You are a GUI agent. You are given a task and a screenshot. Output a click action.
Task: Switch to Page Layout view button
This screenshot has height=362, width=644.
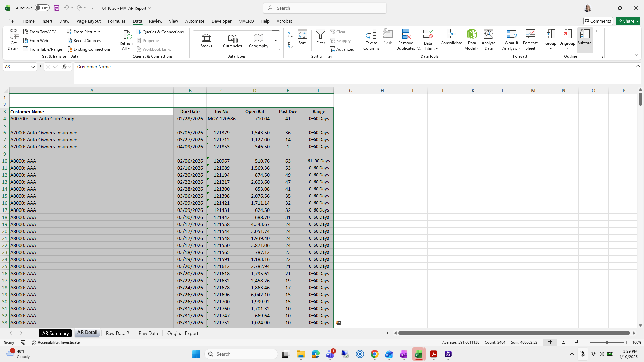[x=563, y=342]
